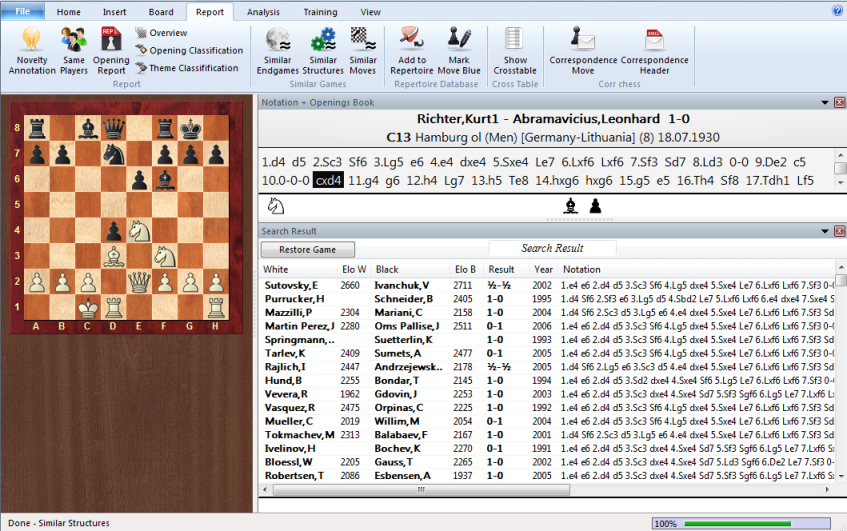Select Sutovsky,E vs Ivanchuk,V game row
Image resolution: width=847 pixels, height=531 pixels.
click(548, 285)
